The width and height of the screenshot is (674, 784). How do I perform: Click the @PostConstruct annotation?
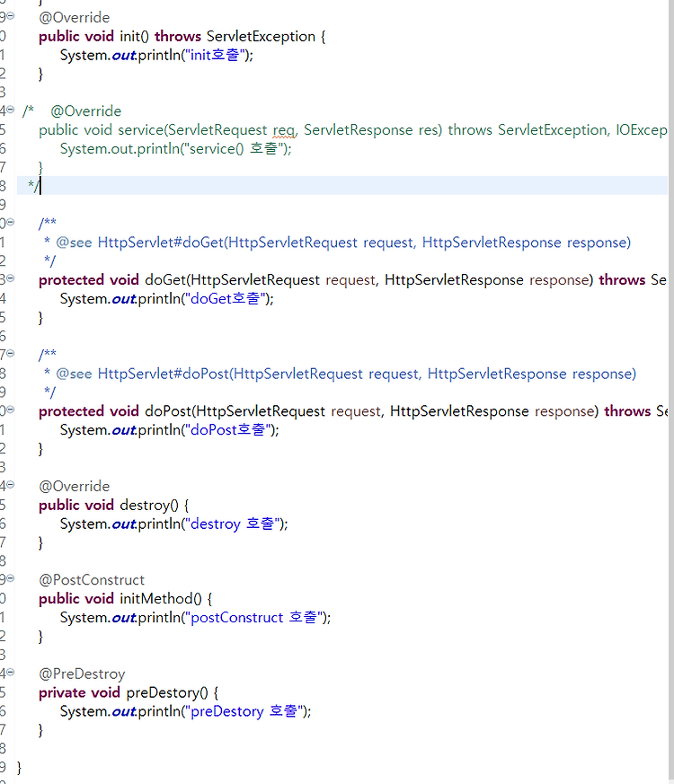tap(92, 580)
